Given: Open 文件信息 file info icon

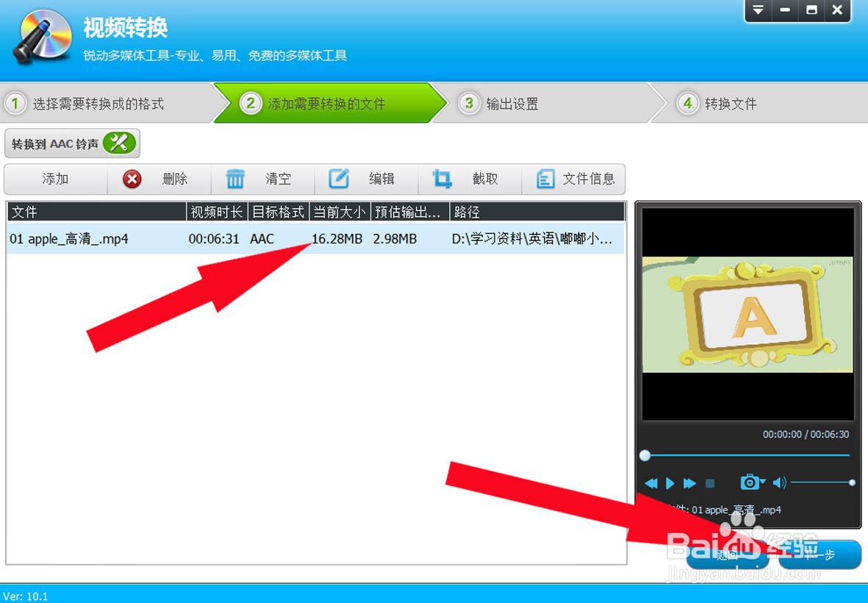Looking at the screenshot, I should (545, 179).
